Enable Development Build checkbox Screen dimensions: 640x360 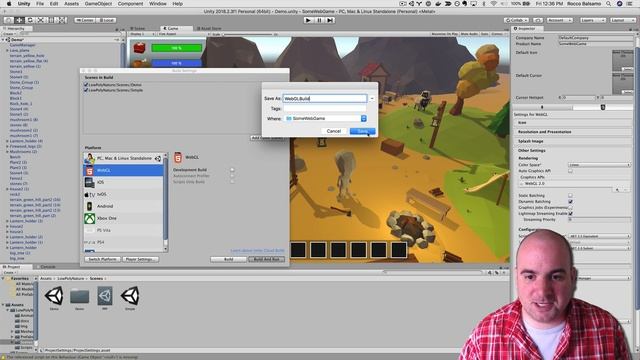click(x=232, y=170)
